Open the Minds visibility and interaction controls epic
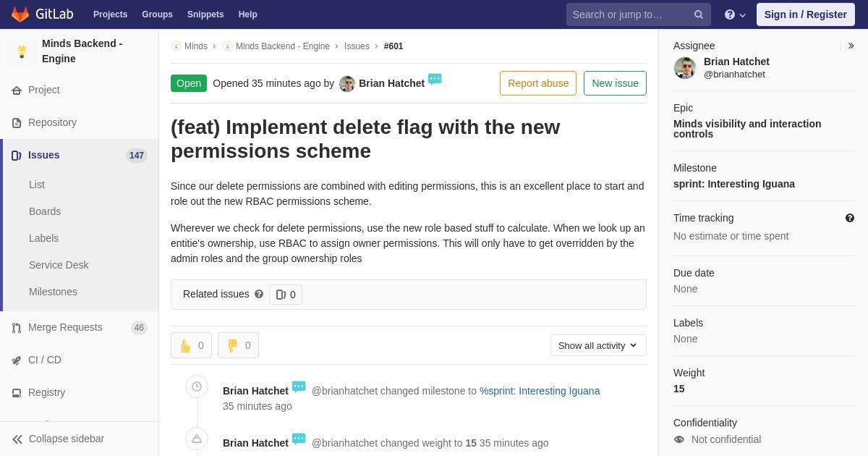This screenshot has width=868, height=456. coord(747,129)
